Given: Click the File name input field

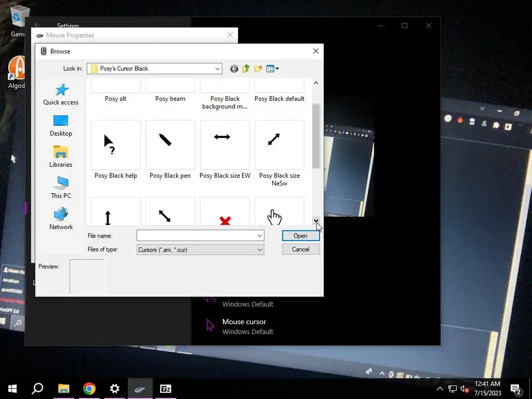Looking at the screenshot, I should point(200,235).
